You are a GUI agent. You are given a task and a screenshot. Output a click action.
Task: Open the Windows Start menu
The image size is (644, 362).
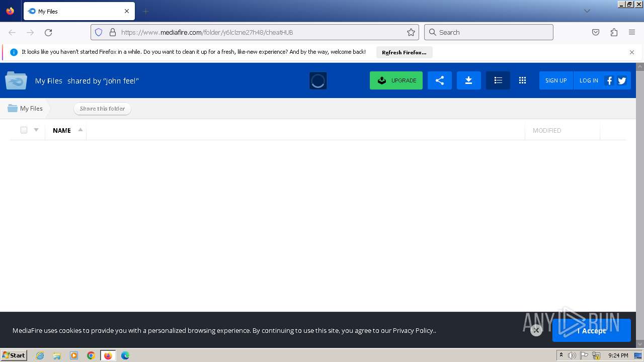pos(14,355)
